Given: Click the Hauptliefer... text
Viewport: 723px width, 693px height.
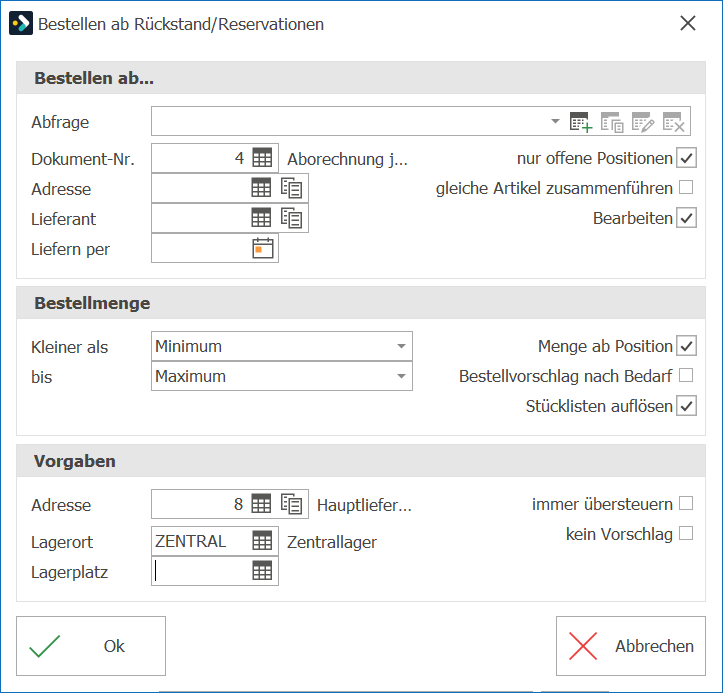Looking at the screenshot, I should (x=364, y=505).
